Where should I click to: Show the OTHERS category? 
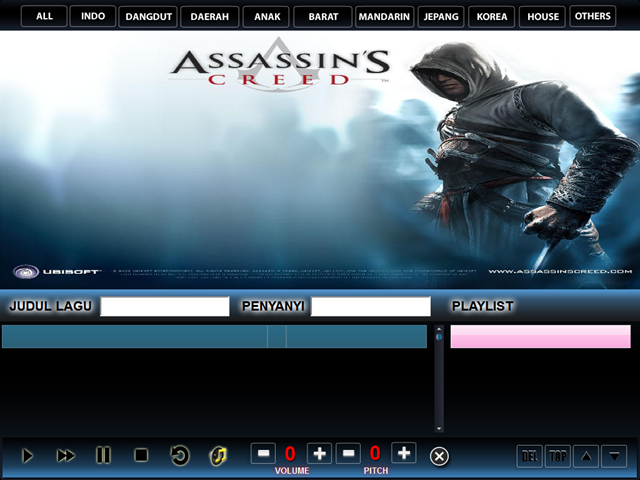(593, 16)
